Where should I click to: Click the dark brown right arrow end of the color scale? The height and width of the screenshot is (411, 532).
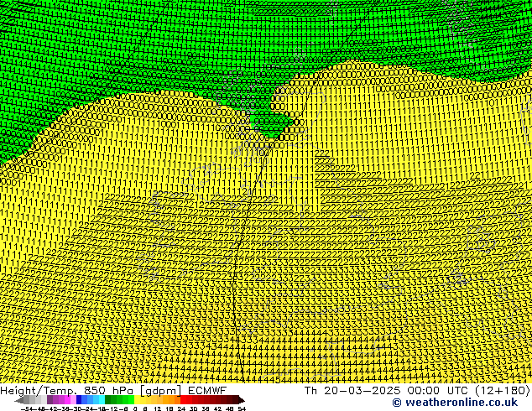pyautogui.click(x=242, y=400)
